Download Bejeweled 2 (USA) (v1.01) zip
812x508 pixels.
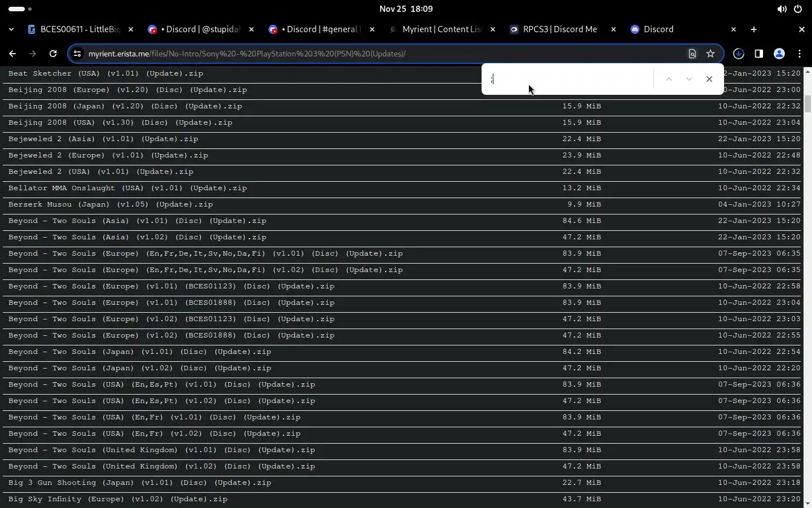click(101, 172)
